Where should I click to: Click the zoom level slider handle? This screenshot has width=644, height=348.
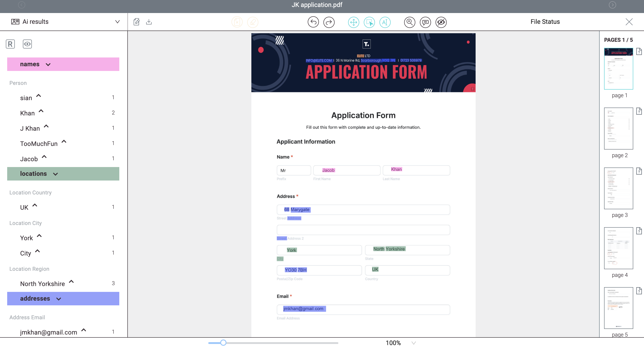[223, 342]
